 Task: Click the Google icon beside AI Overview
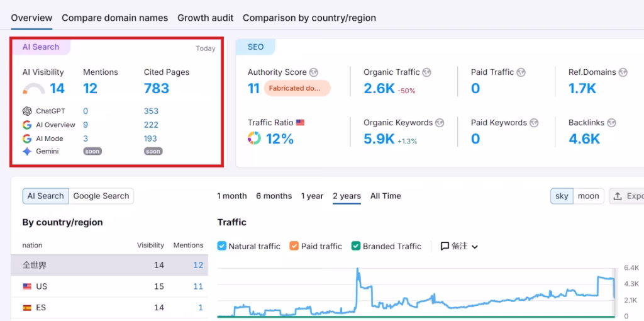click(x=27, y=125)
